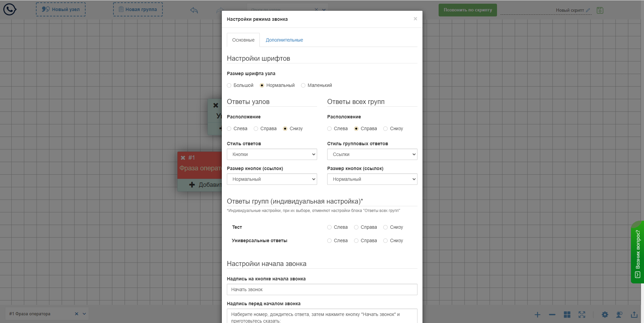The width and height of the screenshot is (644, 323).
Task: Click the green Позвонить по скрипту button
Action: click(x=468, y=10)
